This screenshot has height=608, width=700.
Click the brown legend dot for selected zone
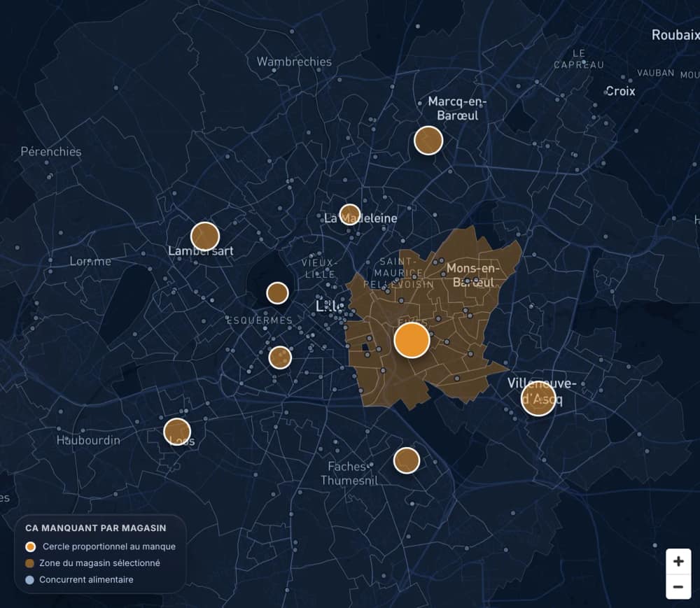point(29,563)
